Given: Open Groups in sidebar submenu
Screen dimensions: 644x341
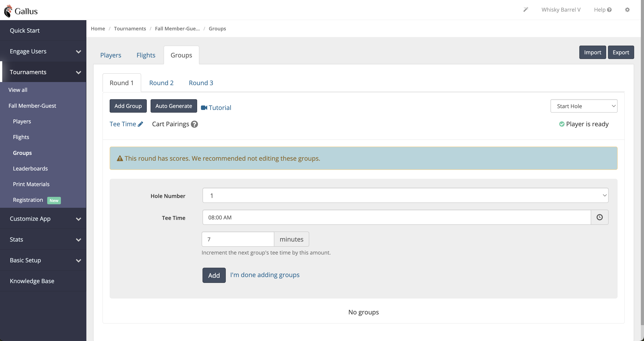Looking at the screenshot, I should [x=22, y=153].
